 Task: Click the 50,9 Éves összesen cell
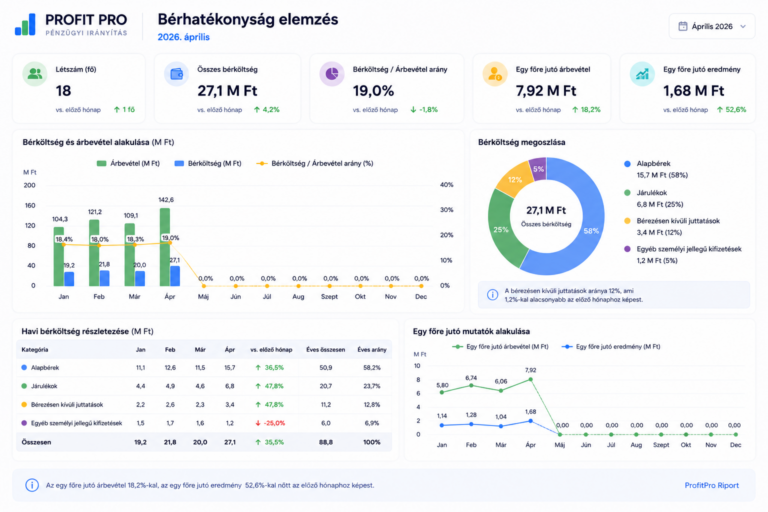326,368
